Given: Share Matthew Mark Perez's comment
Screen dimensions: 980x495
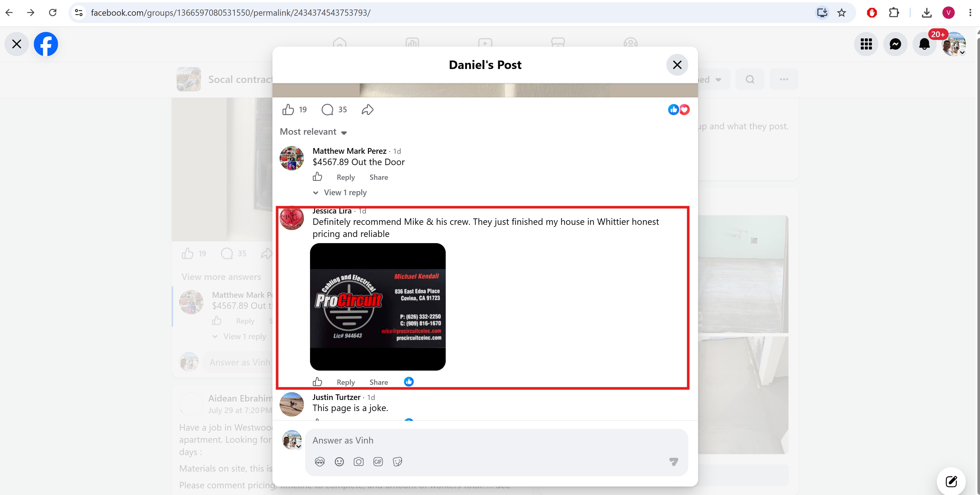Looking at the screenshot, I should tap(379, 177).
